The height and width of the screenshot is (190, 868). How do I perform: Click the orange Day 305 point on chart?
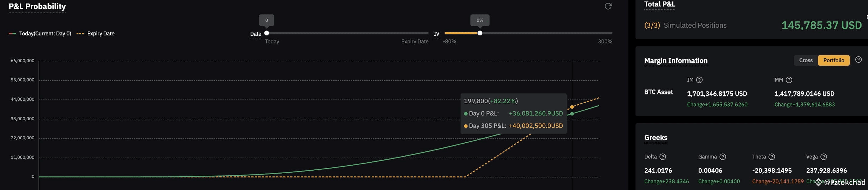coord(572,107)
